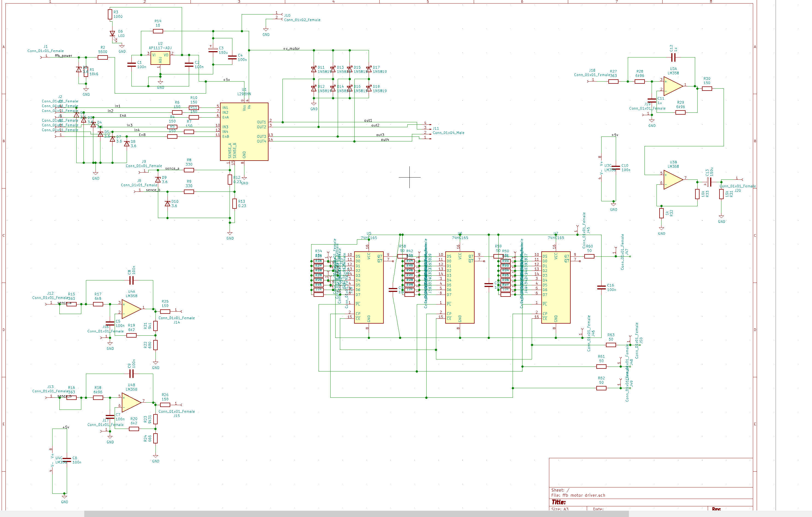
Task: Select capacitor C12 above U3A
Action: pyautogui.click(x=673, y=58)
